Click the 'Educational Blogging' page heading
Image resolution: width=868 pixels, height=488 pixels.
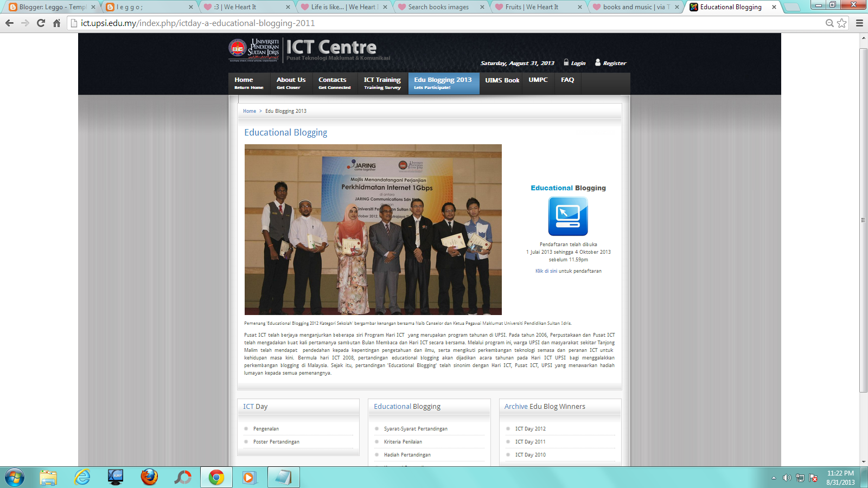coord(286,132)
